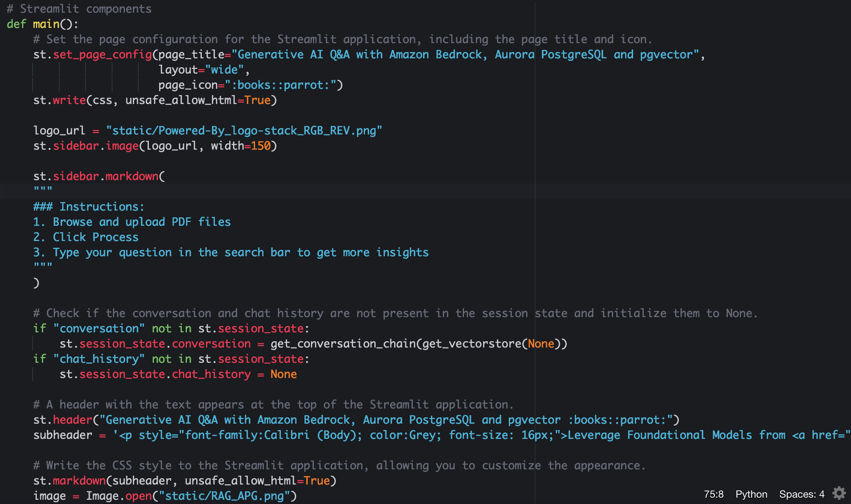Screen dimensions: 851x504
Task: Click the logo_url variable assignment
Action: click(x=59, y=131)
